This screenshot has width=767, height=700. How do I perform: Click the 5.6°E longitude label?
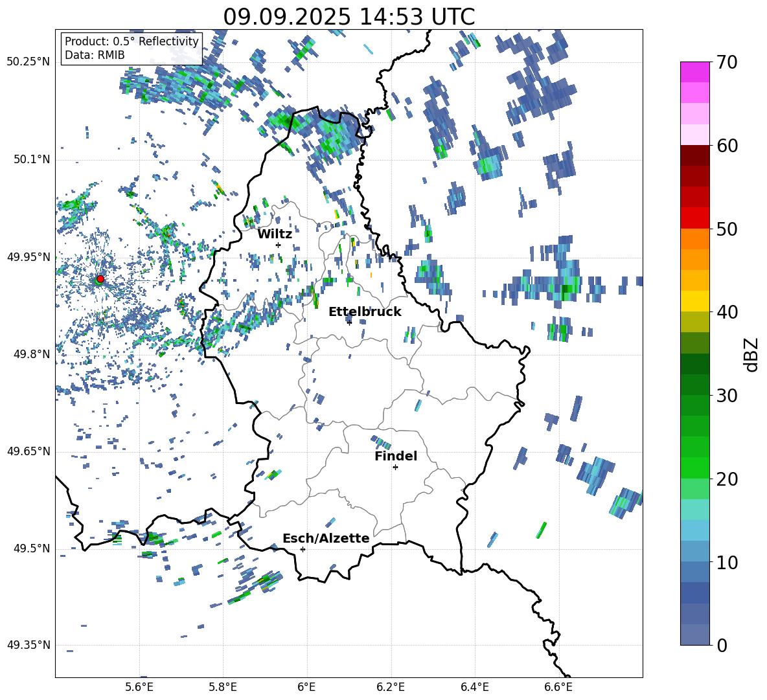(x=139, y=687)
